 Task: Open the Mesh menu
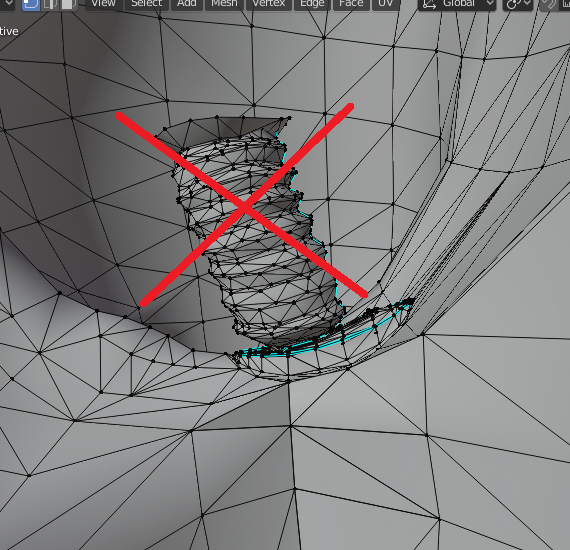tap(224, 4)
